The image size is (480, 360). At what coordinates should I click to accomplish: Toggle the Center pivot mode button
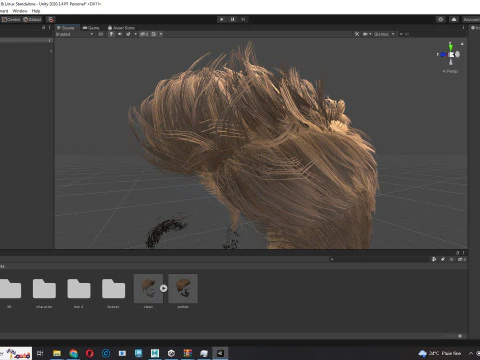click(x=11, y=19)
